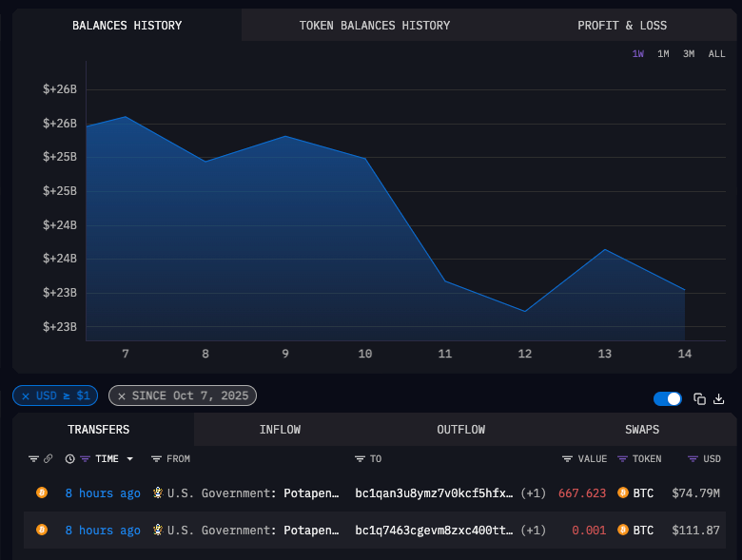Click the Bitcoin icon in the first transfer row
The height and width of the screenshot is (560, 742).
click(41, 492)
